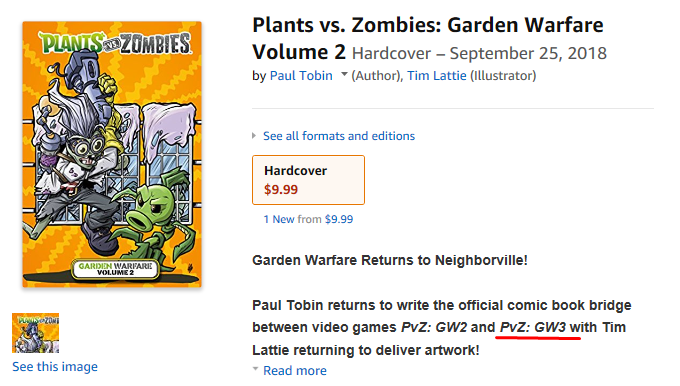Open author Paul Tobin's page
680x386 pixels.
click(x=301, y=75)
